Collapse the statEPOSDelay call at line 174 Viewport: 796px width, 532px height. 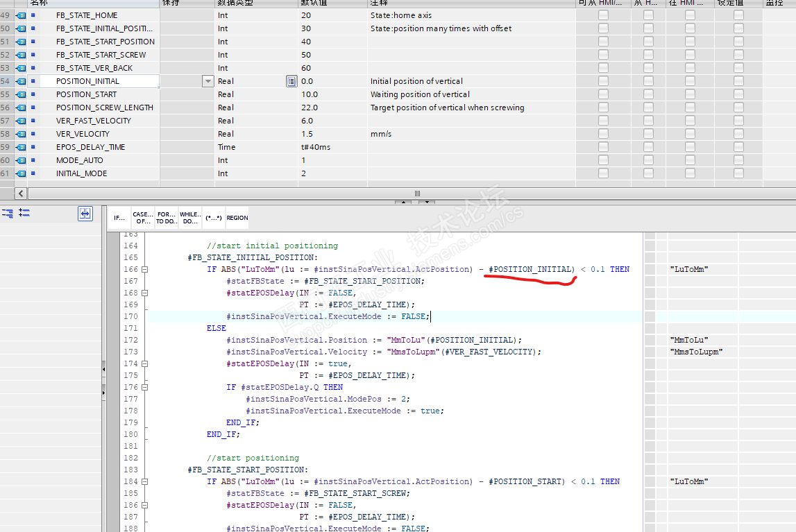[144, 363]
